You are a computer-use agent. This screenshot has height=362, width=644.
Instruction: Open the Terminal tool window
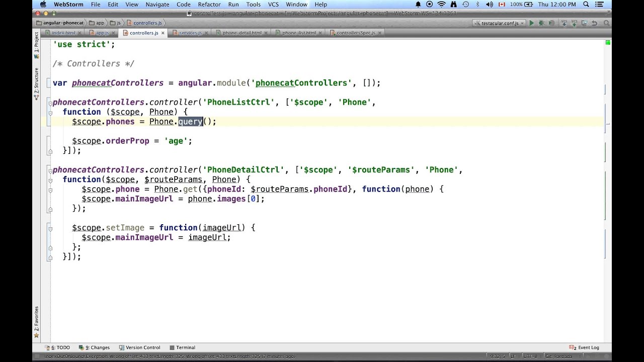pos(182,347)
